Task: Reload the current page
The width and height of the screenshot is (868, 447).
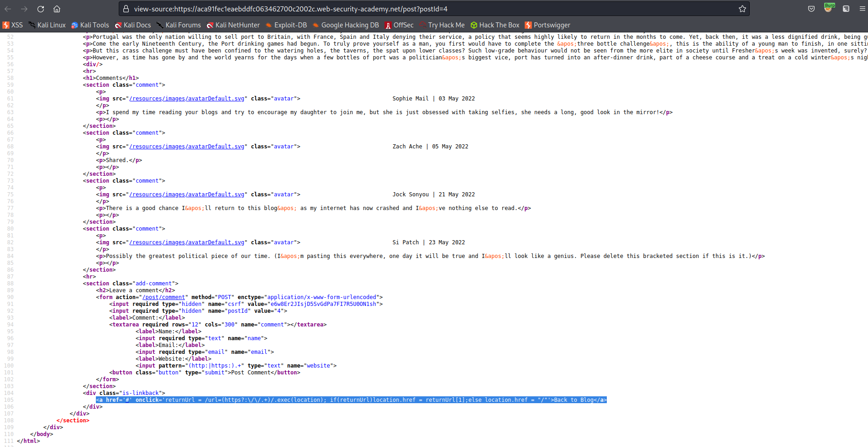Action: point(41,9)
